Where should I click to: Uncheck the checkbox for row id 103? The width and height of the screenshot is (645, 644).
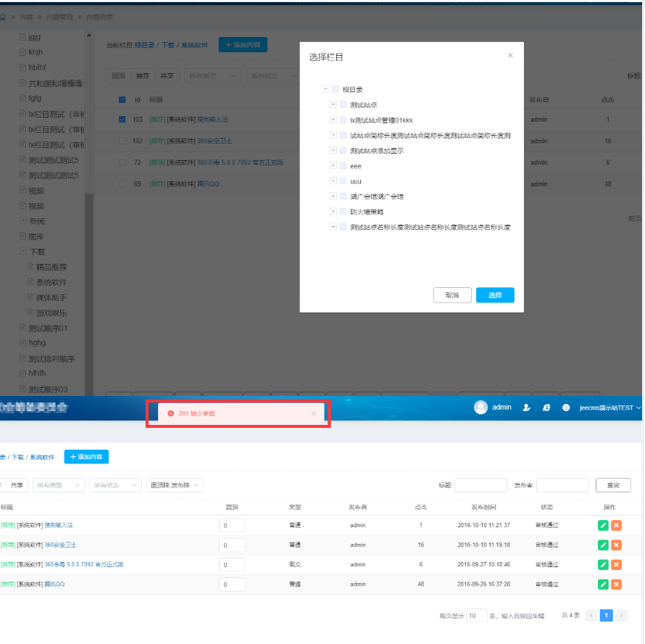122,120
